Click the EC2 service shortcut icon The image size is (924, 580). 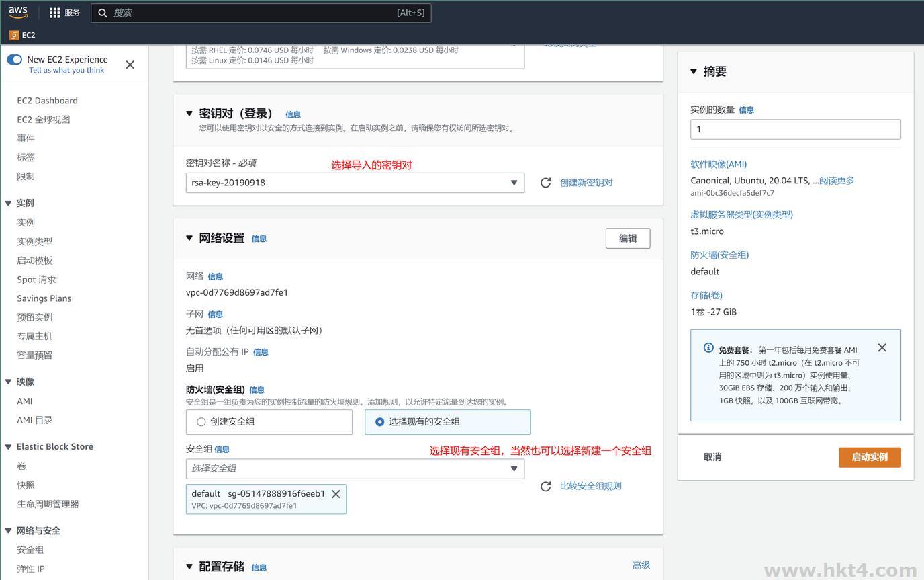point(14,35)
